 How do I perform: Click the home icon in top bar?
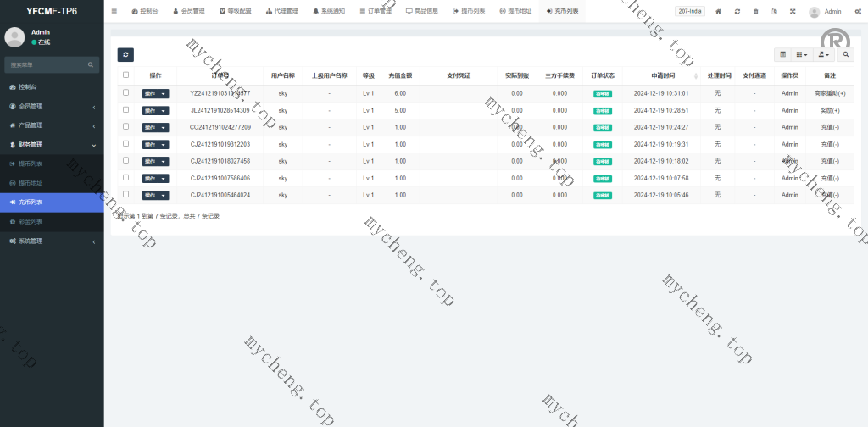719,12
